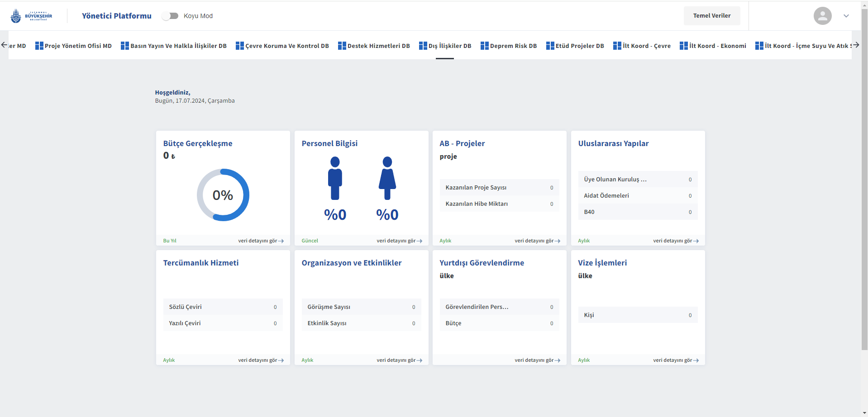
Task: Select the Proje Yönetim Ofisi MD tab
Action: click(x=73, y=46)
